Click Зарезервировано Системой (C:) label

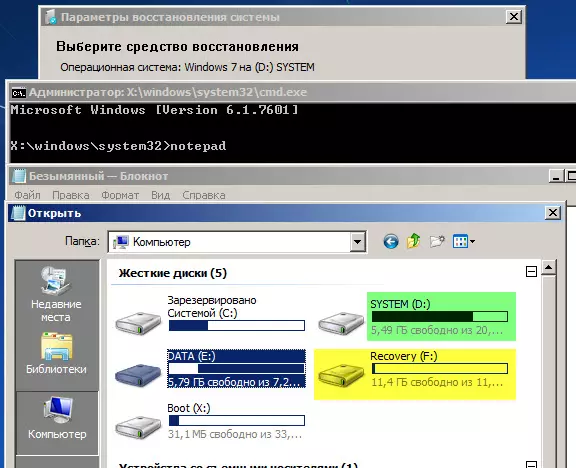click(x=212, y=307)
